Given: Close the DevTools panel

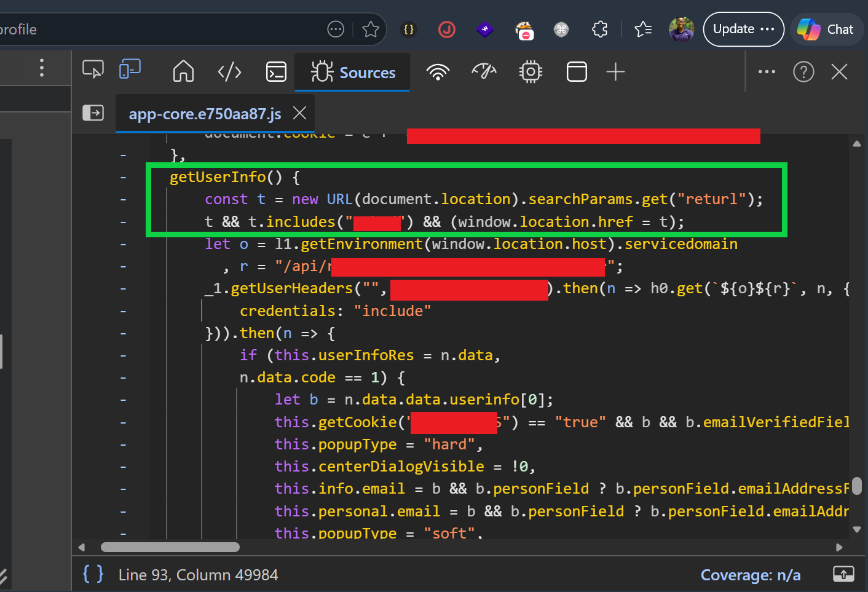Looking at the screenshot, I should [x=839, y=72].
